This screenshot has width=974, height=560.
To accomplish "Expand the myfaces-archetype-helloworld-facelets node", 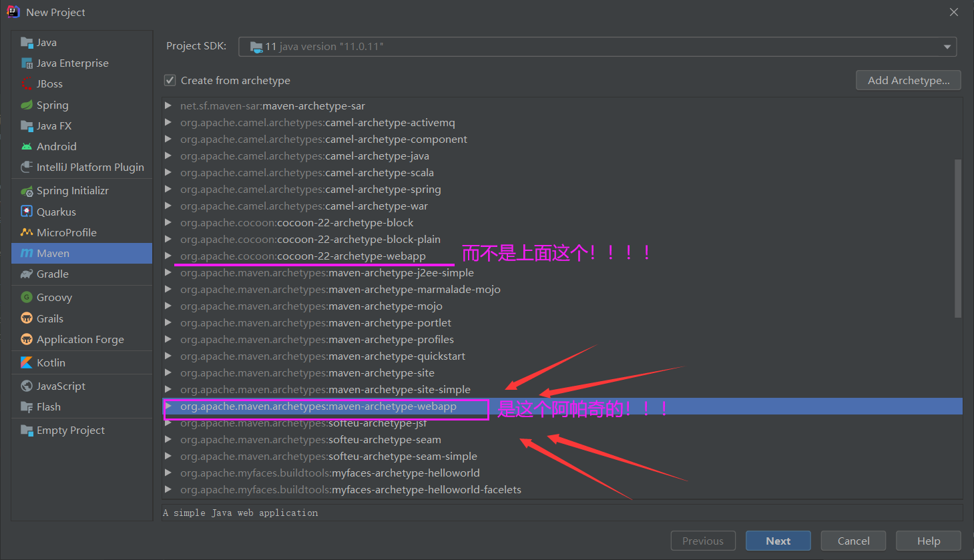I will coord(168,490).
